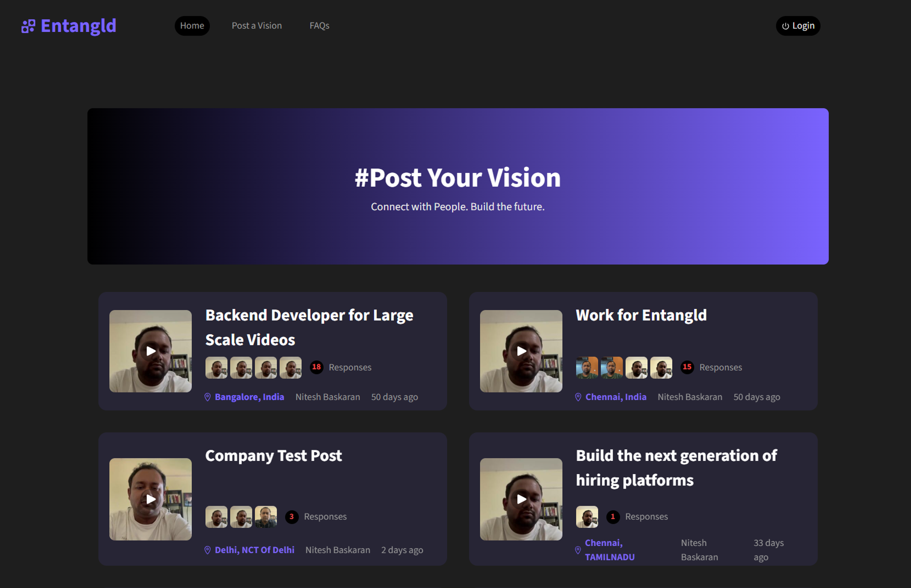Play the Backend Developer video
911x588 pixels.
tap(151, 351)
